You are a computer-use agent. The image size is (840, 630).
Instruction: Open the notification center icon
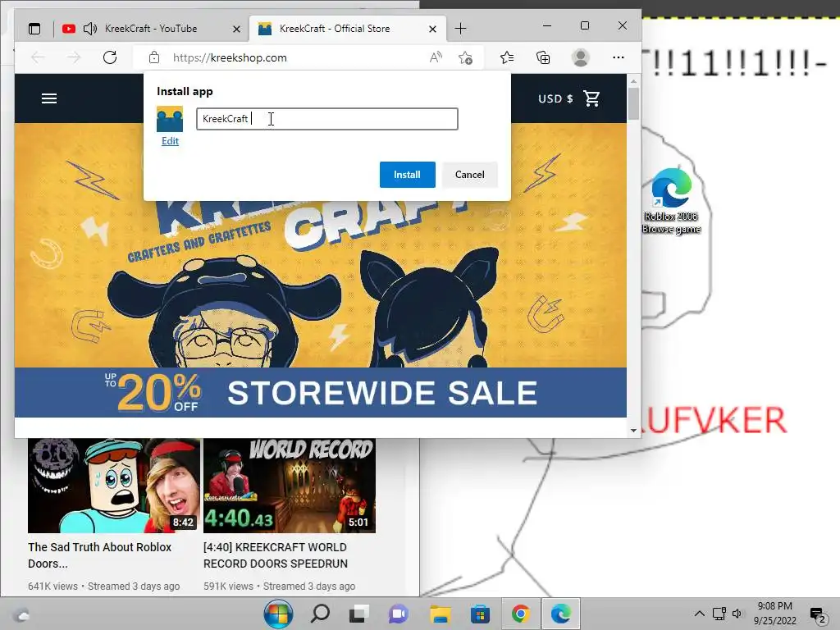click(818, 615)
